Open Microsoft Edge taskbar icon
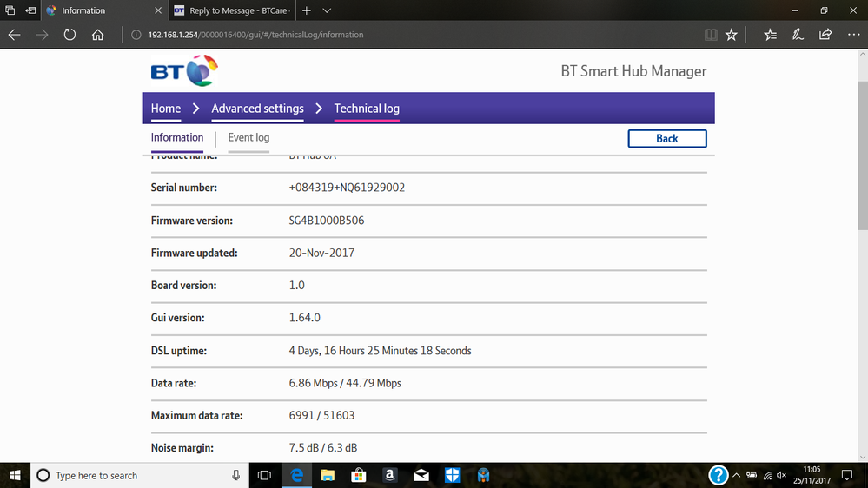The width and height of the screenshot is (868, 488). [x=296, y=475]
